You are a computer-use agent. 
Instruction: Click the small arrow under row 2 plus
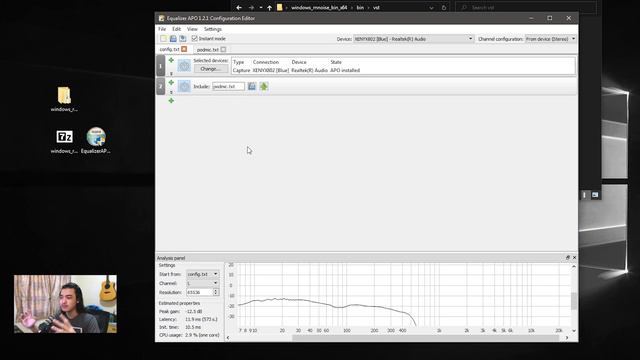(171, 92)
